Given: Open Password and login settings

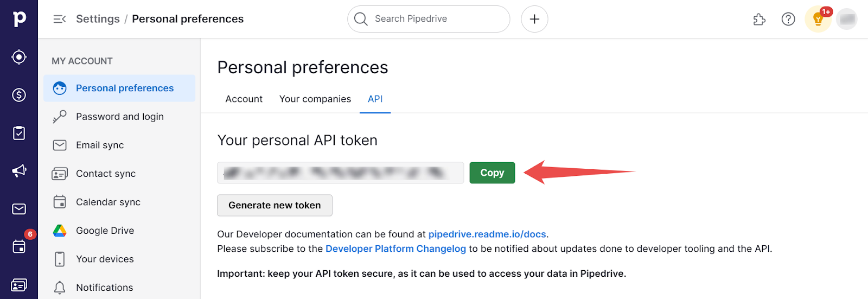Looking at the screenshot, I should pyautogui.click(x=119, y=117).
